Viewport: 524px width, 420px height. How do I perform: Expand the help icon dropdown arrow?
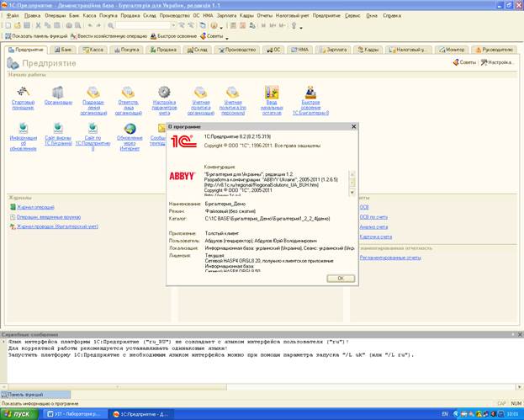pos(221,27)
